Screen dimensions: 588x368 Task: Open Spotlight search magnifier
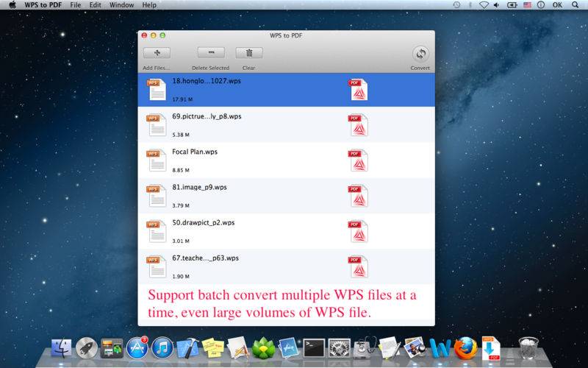pyautogui.click(x=576, y=5)
